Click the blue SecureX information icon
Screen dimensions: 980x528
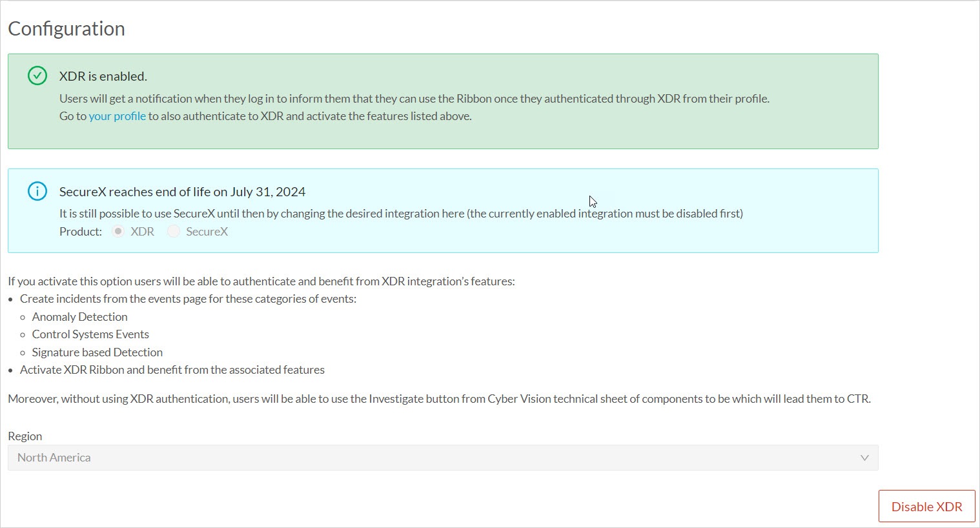37,191
